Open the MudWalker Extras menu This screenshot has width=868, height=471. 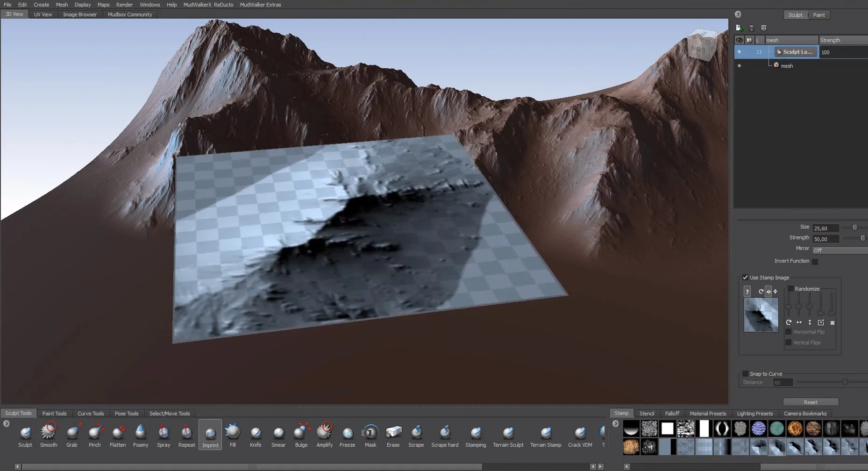(x=260, y=5)
